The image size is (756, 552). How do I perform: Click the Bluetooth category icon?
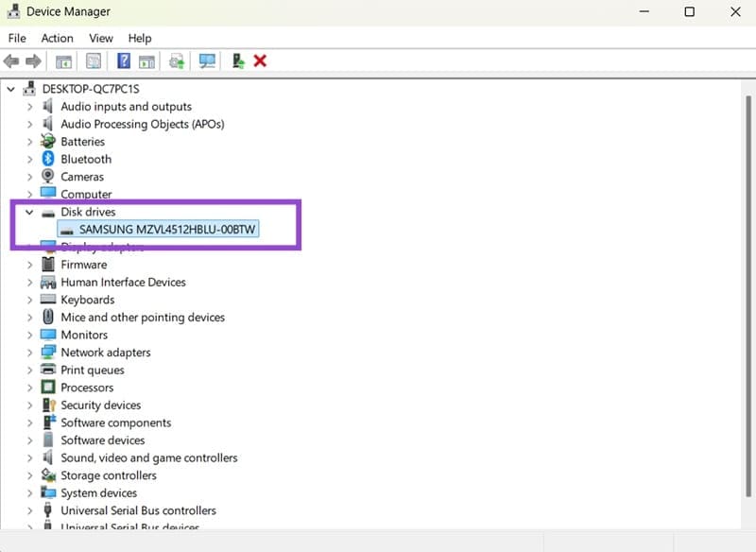[x=48, y=159]
